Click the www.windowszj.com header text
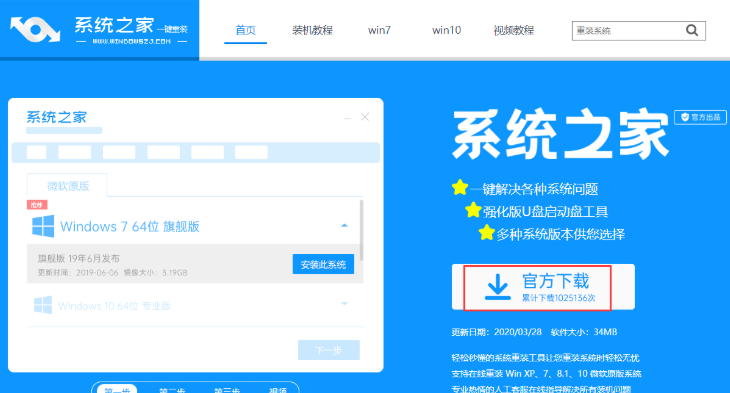 coord(131,41)
